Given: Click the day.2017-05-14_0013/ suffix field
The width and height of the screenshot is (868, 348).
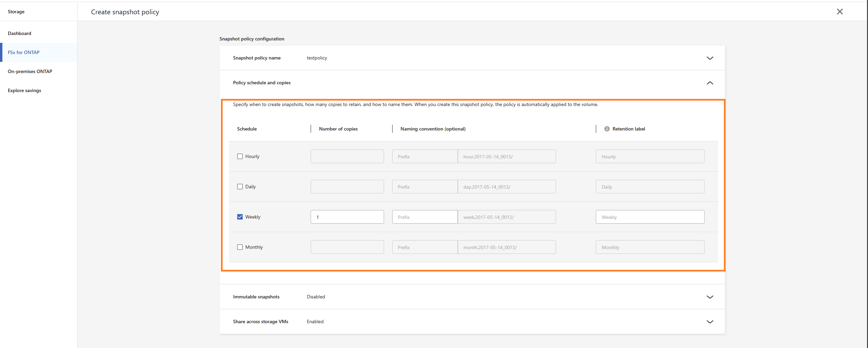Looking at the screenshot, I should click(x=507, y=187).
